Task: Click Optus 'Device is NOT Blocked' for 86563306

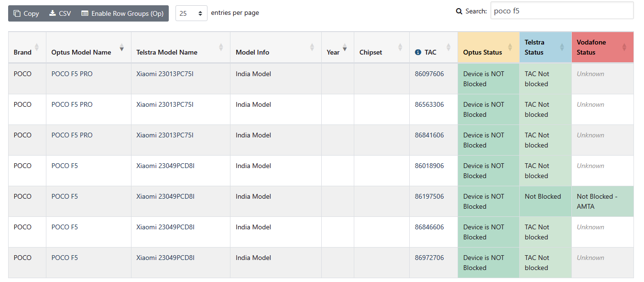Action: click(x=489, y=109)
